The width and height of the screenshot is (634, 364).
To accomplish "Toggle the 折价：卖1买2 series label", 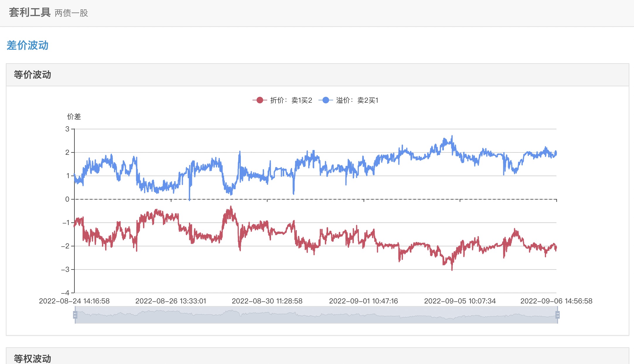I will 291,100.
